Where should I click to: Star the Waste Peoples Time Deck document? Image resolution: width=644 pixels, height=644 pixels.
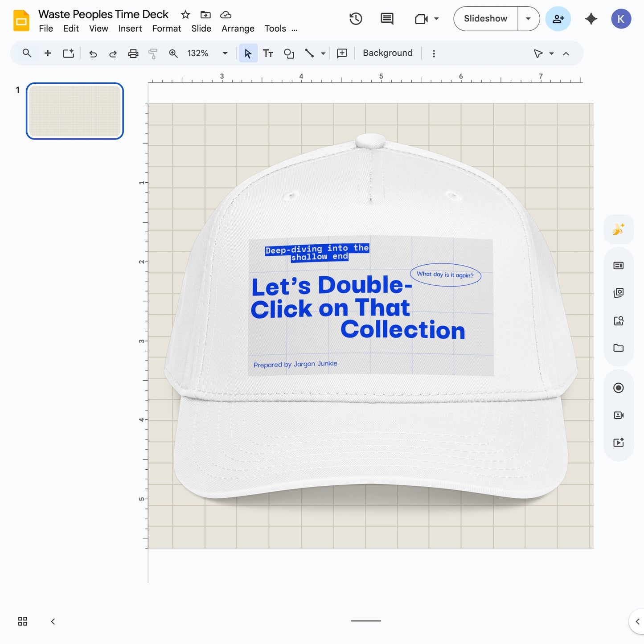click(x=185, y=15)
